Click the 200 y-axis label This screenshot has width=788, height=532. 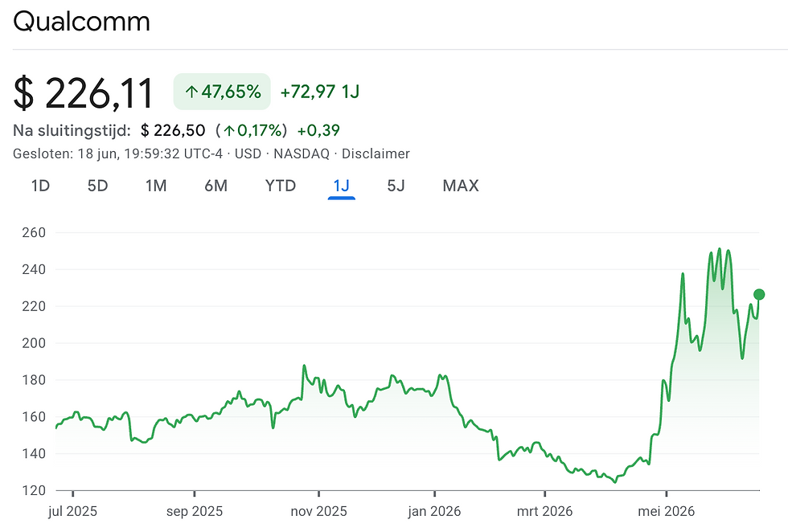(x=34, y=343)
